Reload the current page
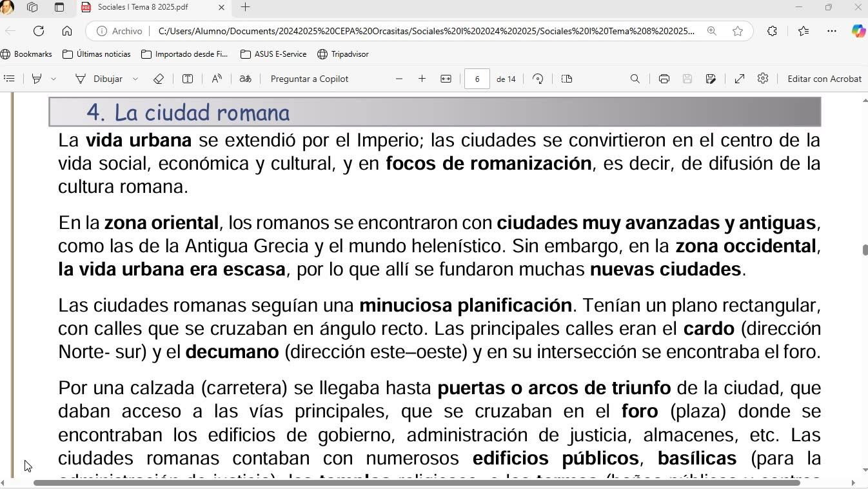The image size is (868, 489). [39, 31]
